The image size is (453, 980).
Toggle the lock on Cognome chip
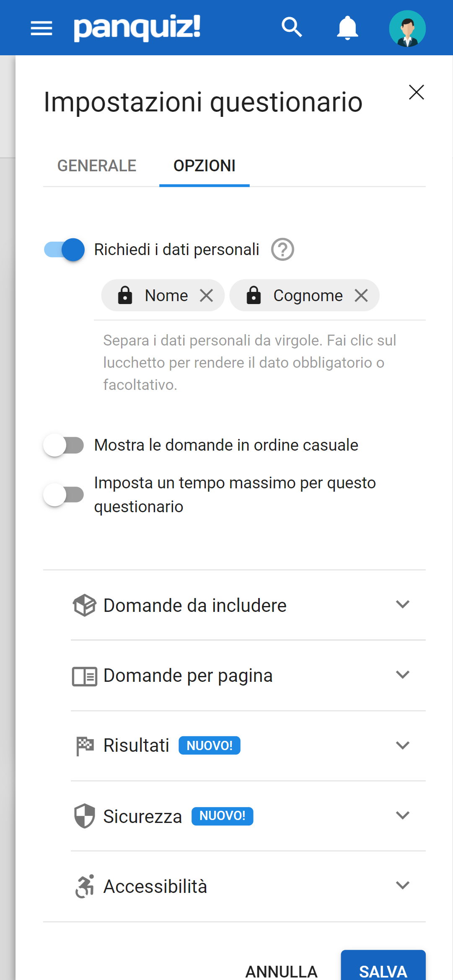(254, 295)
